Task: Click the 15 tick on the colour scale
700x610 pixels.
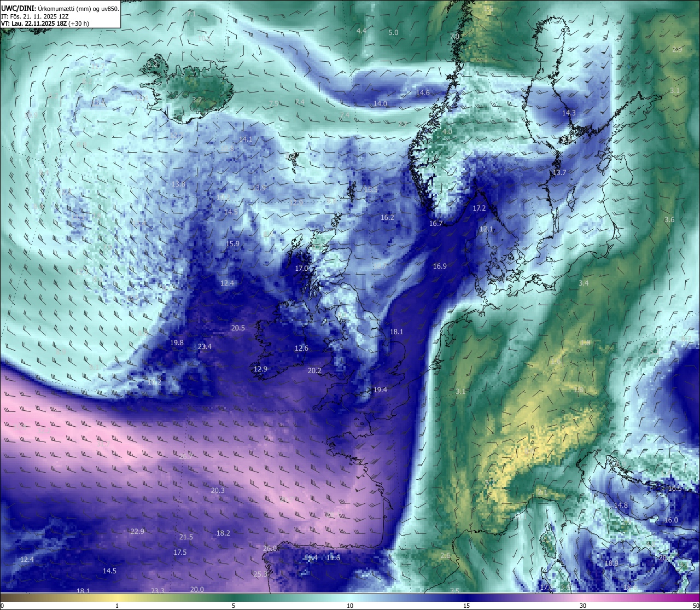Action: [x=466, y=606]
